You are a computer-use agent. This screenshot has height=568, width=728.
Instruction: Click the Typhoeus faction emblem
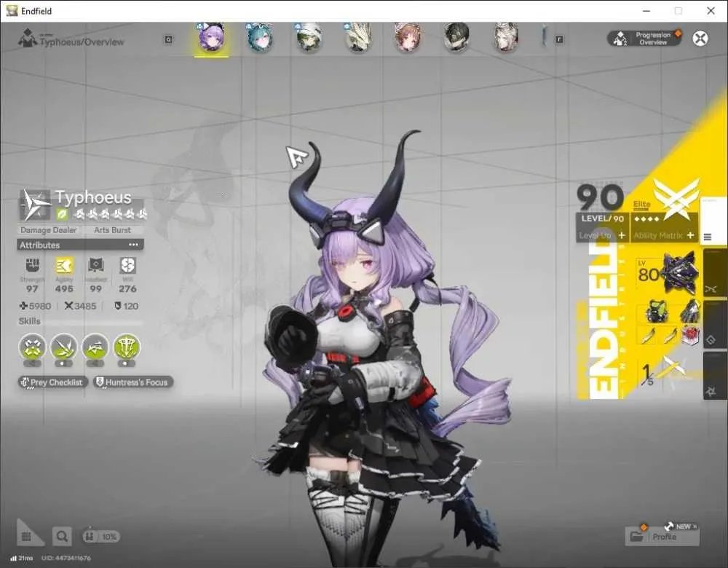pos(35,205)
